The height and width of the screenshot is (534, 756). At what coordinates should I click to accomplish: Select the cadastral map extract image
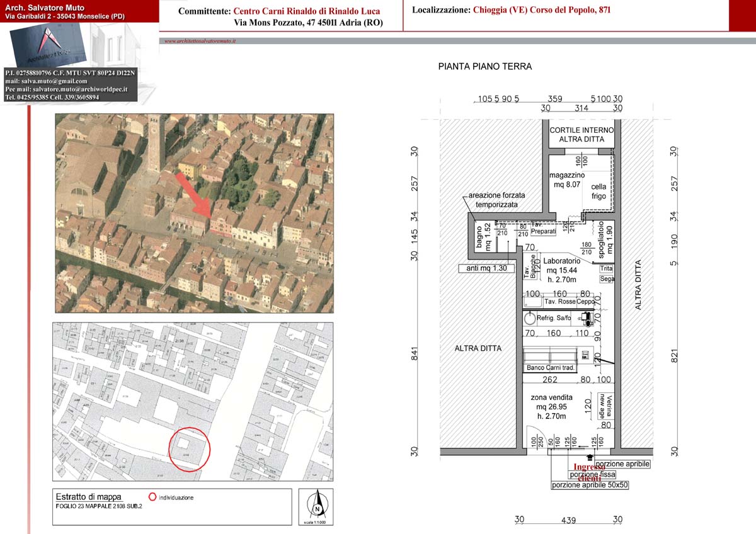tap(194, 402)
